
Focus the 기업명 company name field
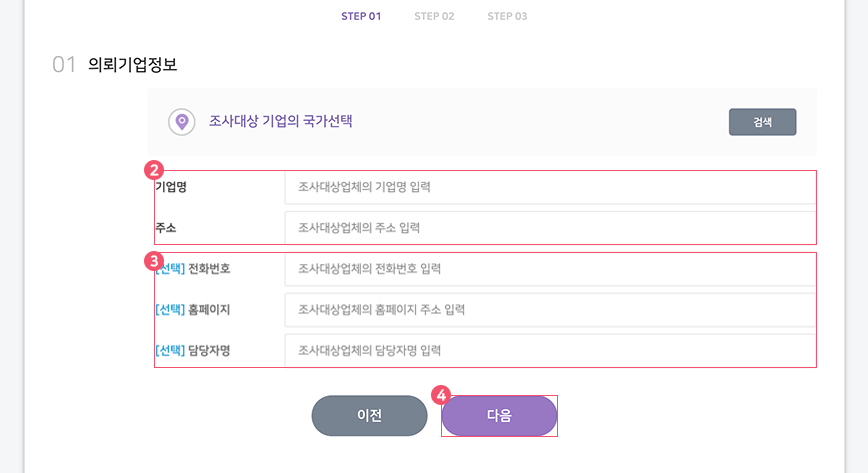550,187
